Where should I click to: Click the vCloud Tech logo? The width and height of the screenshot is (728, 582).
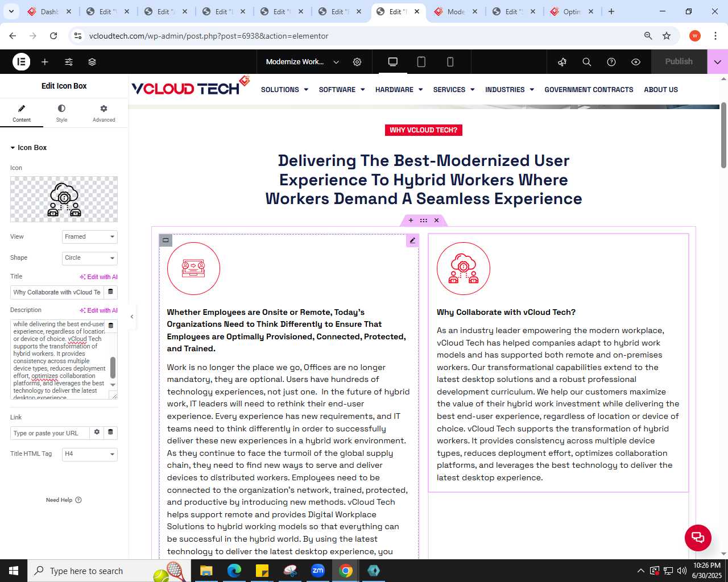click(x=190, y=86)
